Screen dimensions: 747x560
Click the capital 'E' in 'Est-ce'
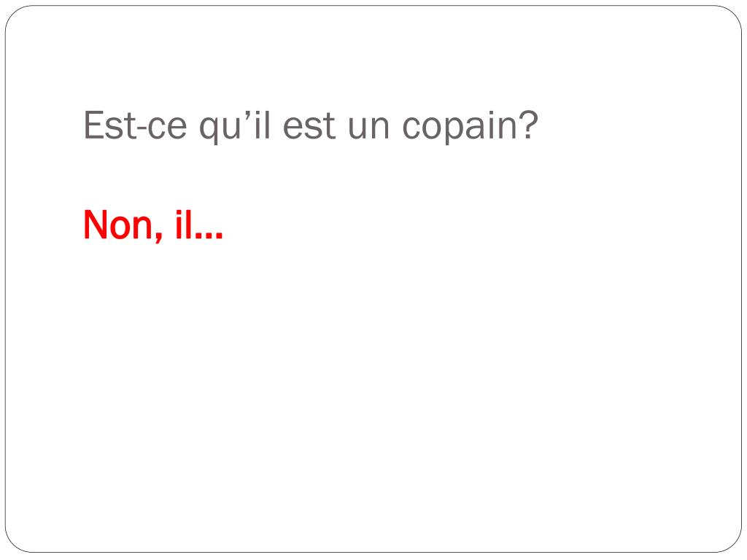(x=93, y=125)
